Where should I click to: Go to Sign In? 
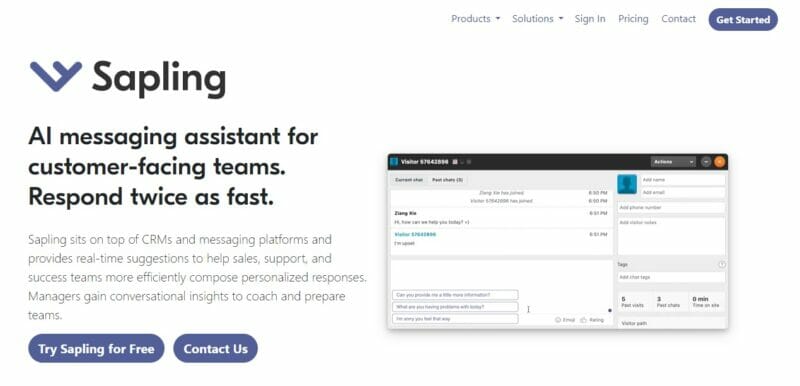[x=590, y=19]
